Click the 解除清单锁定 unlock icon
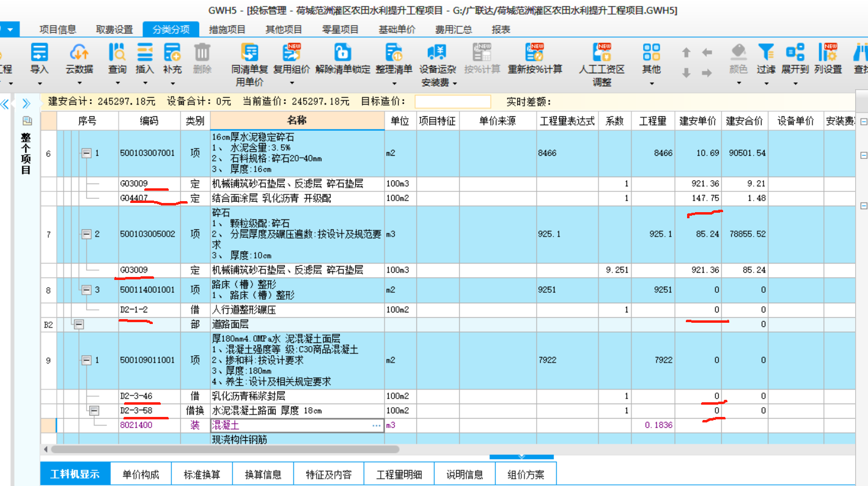Viewport: 868px width, 486px height. [x=343, y=52]
